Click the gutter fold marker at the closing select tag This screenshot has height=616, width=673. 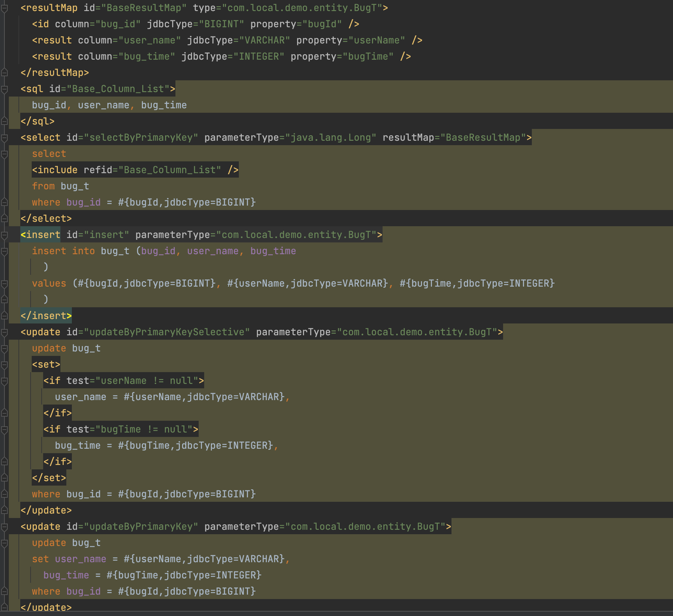4,218
